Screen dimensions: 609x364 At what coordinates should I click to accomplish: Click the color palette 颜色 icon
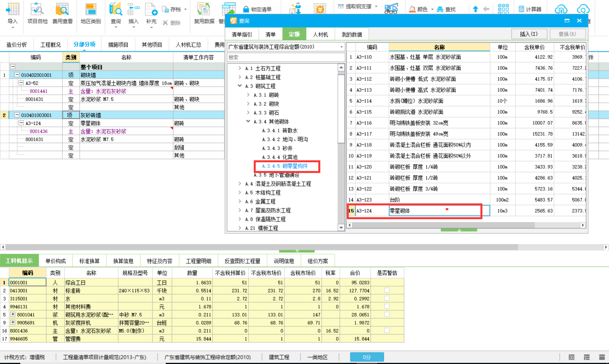point(412,9)
